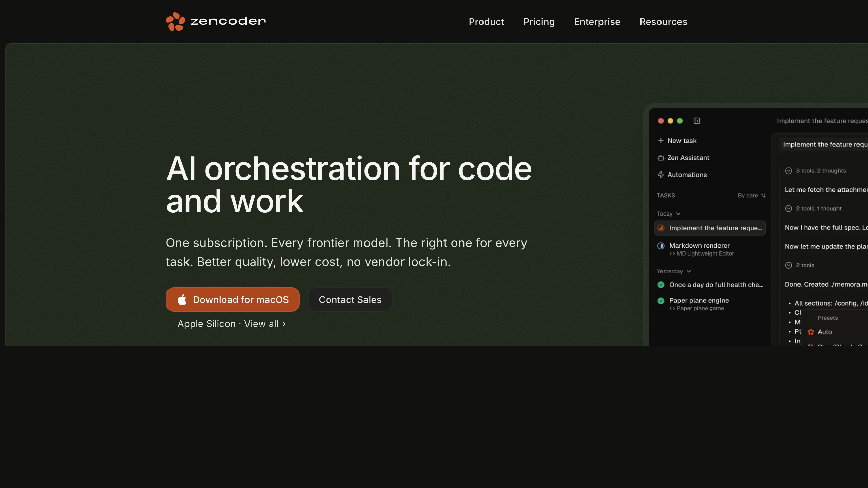The width and height of the screenshot is (868, 488).
Task: Expand the 2 tools section
Action: (x=800, y=265)
